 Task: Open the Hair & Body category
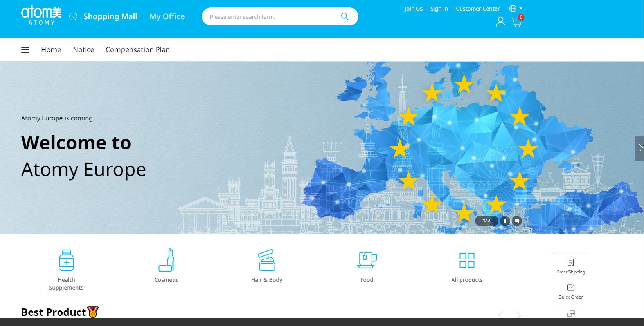[x=267, y=266]
